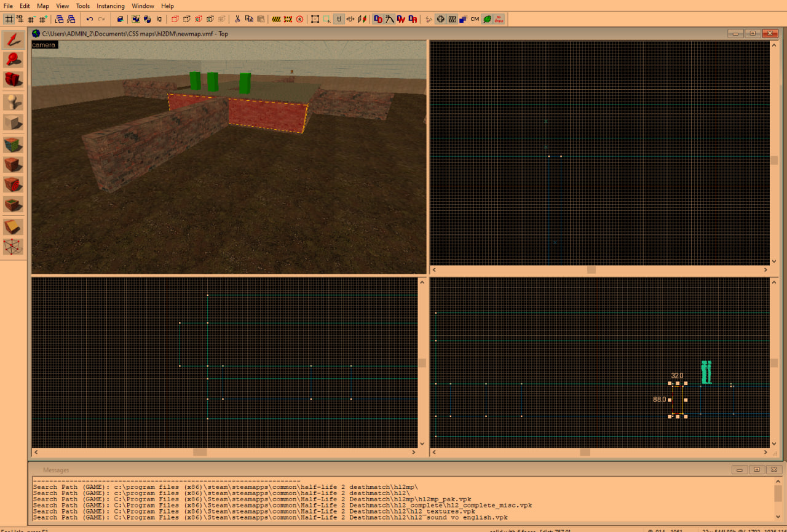Open the Map menu
The image size is (787, 532).
point(42,6)
